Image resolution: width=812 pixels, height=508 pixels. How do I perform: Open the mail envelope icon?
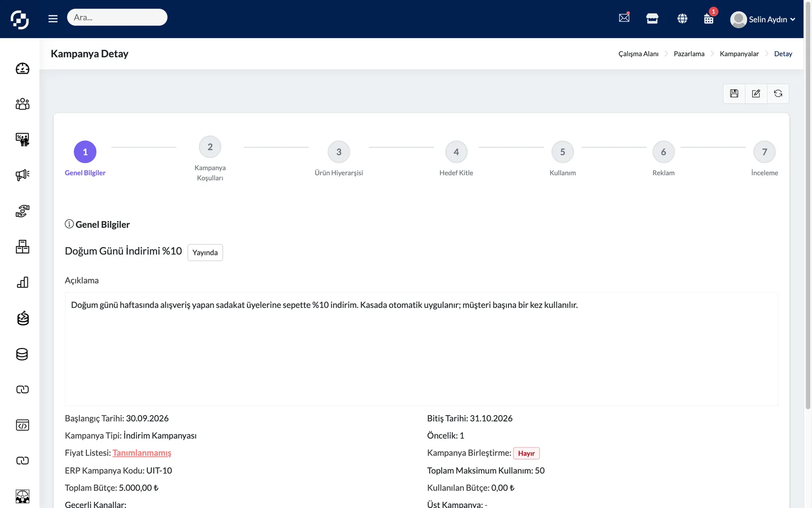[x=624, y=18]
